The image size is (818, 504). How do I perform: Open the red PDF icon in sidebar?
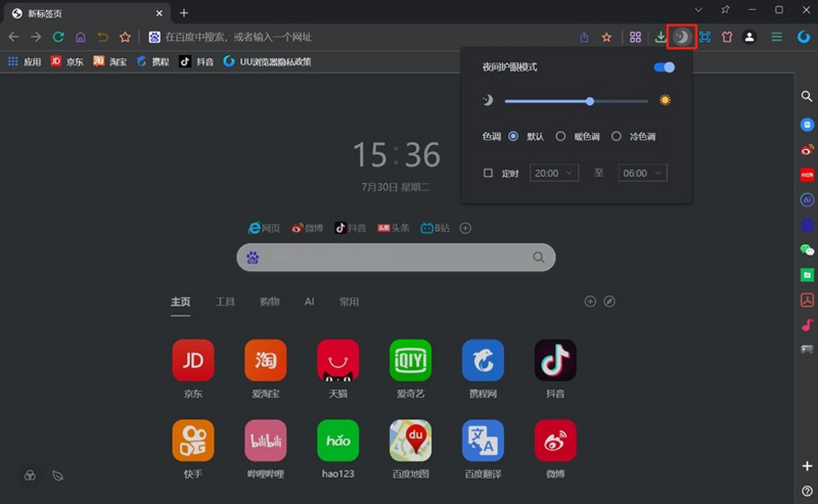pyautogui.click(x=807, y=300)
